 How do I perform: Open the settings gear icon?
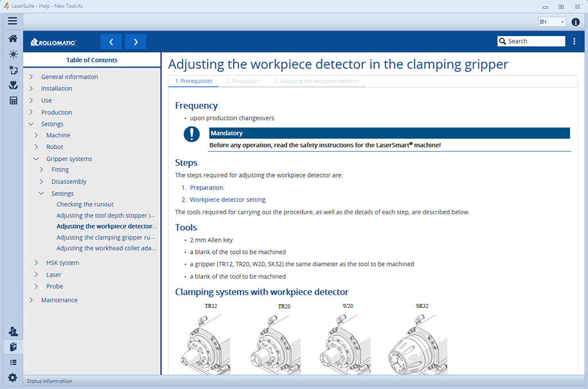pyautogui.click(x=13, y=378)
